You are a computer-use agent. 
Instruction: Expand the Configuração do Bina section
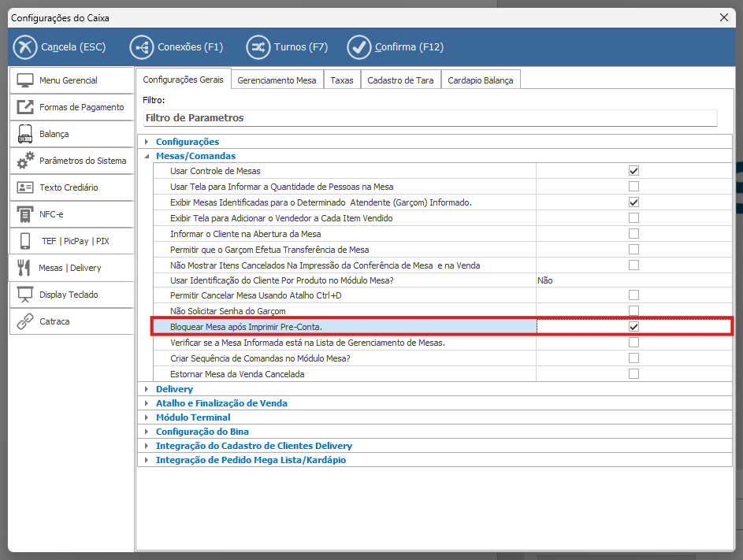pos(147,432)
